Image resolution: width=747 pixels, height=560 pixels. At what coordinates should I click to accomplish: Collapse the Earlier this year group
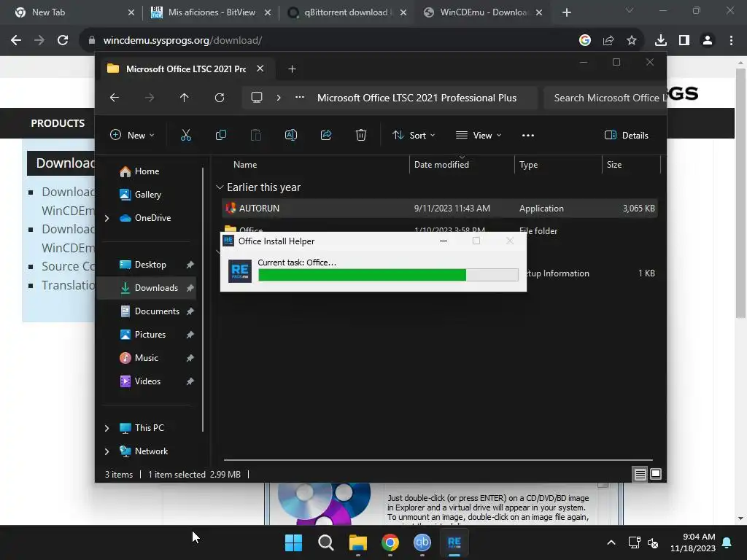(x=220, y=187)
